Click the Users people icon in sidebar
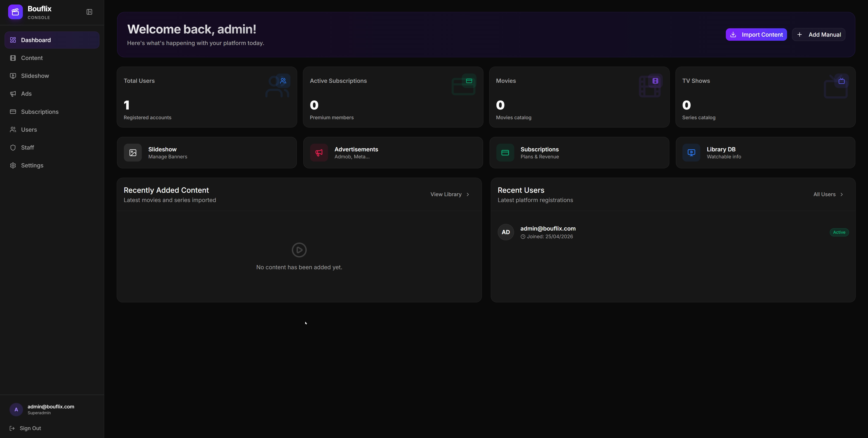 pos(13,129)
